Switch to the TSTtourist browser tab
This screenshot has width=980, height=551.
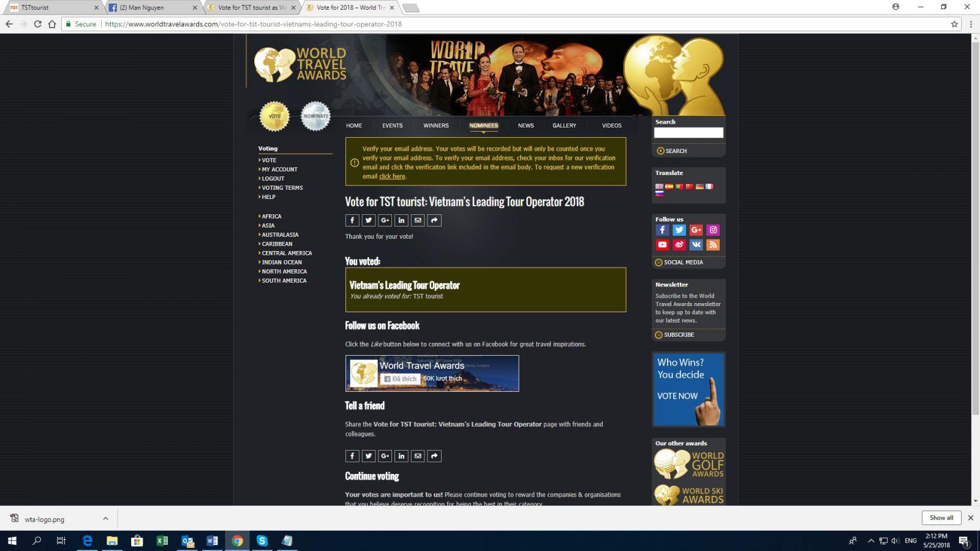52,7
